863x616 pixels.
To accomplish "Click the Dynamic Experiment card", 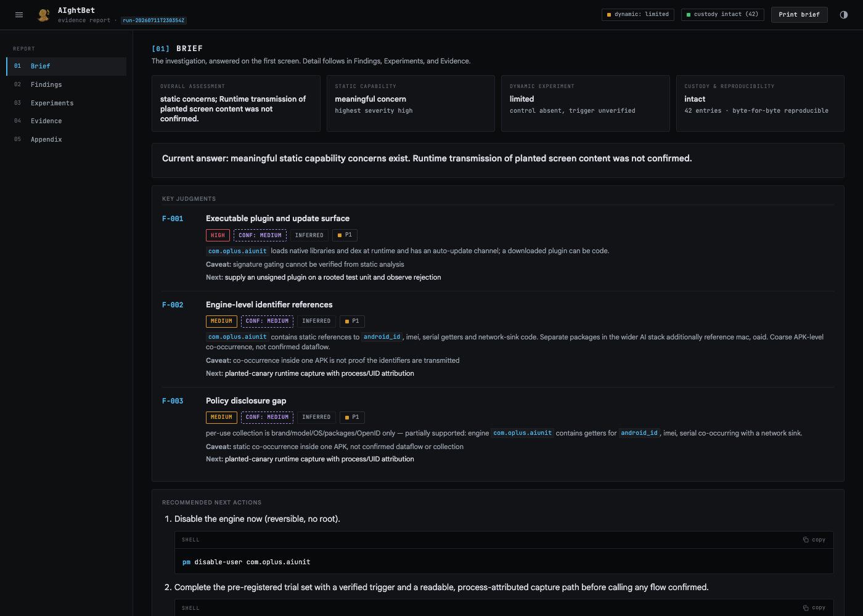I will click(x=586, y=103).
